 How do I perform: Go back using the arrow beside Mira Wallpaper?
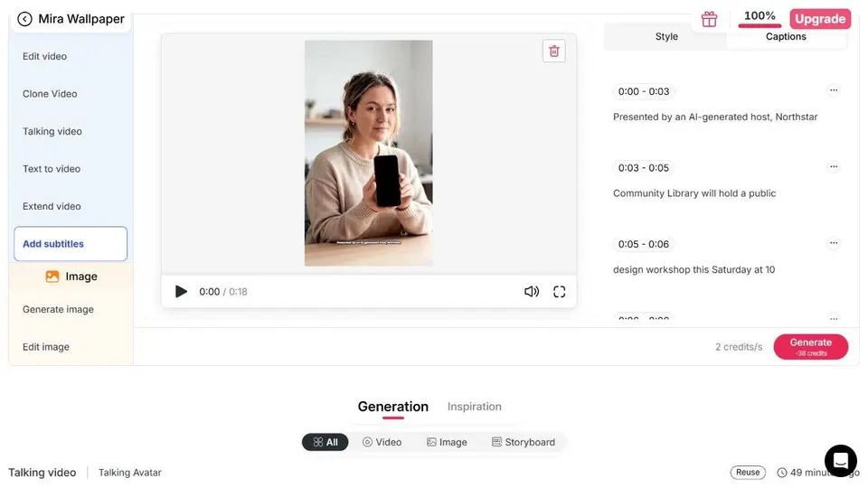click(x=24, y=19)
